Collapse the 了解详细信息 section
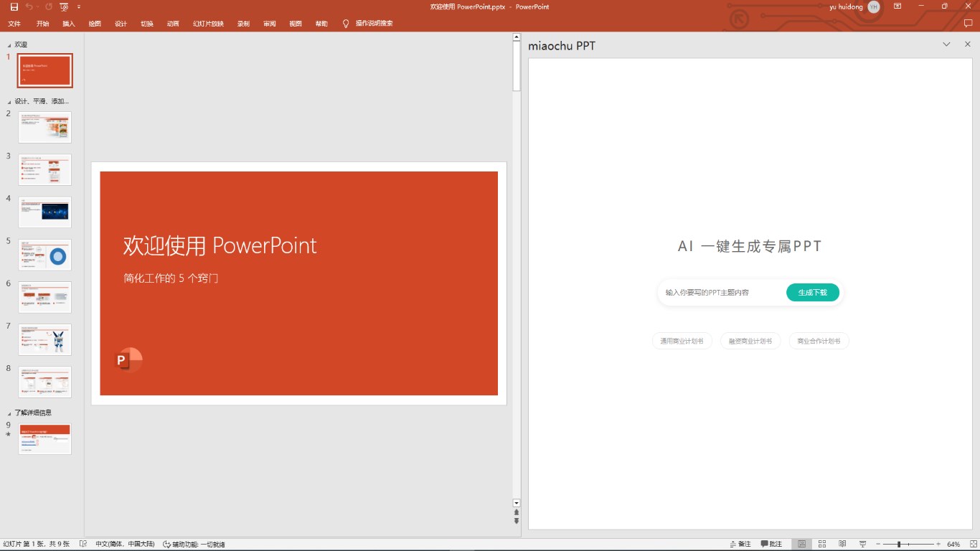980x551 pixels. point(9,413)
